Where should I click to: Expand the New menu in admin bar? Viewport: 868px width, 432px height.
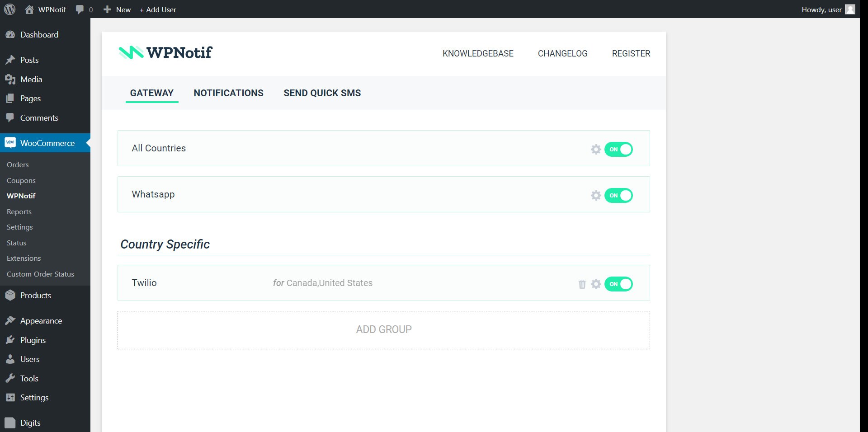[116, 9]
